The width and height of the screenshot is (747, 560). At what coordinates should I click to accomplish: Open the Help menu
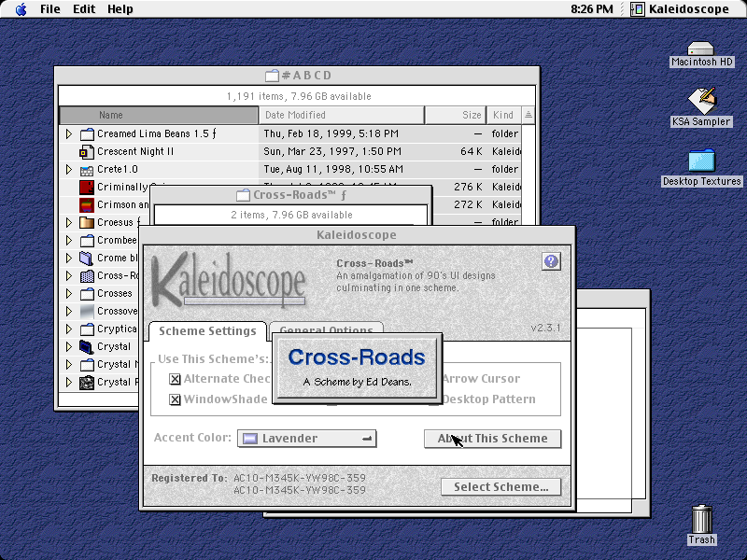(x=120, y=9)
